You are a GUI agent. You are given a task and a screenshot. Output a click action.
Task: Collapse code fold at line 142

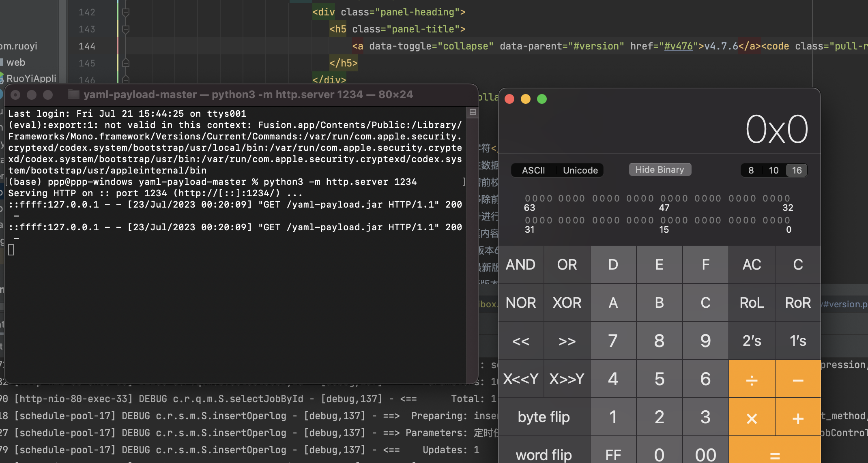(x=126, y=12)
